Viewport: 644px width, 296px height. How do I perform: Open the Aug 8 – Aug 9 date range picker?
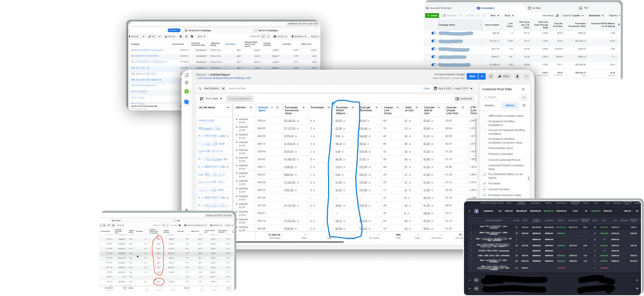453,88
